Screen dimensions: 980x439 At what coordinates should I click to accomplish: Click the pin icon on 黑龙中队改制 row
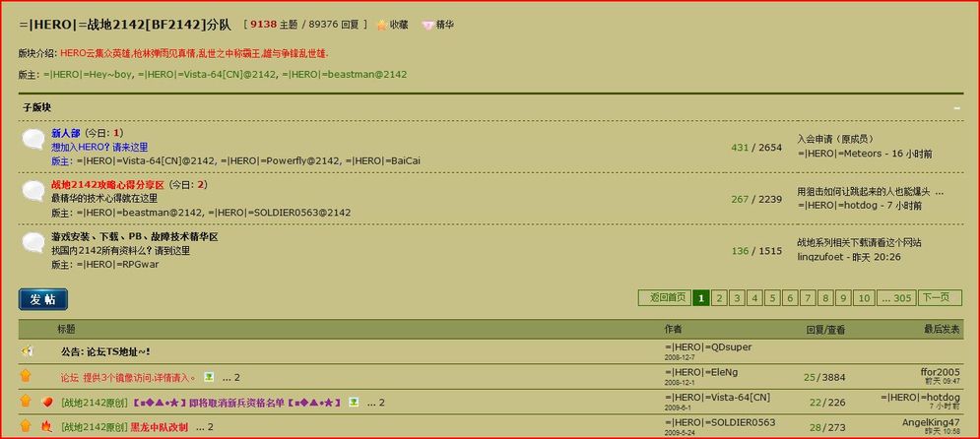coord(26,426)
